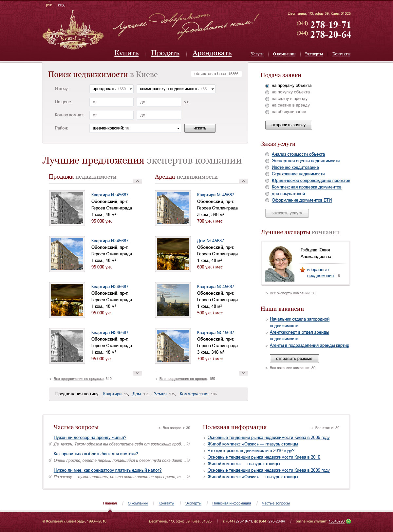
Task: Collapse Аренда недвижимости list with up arrow
Action: (x=243, y=181)
